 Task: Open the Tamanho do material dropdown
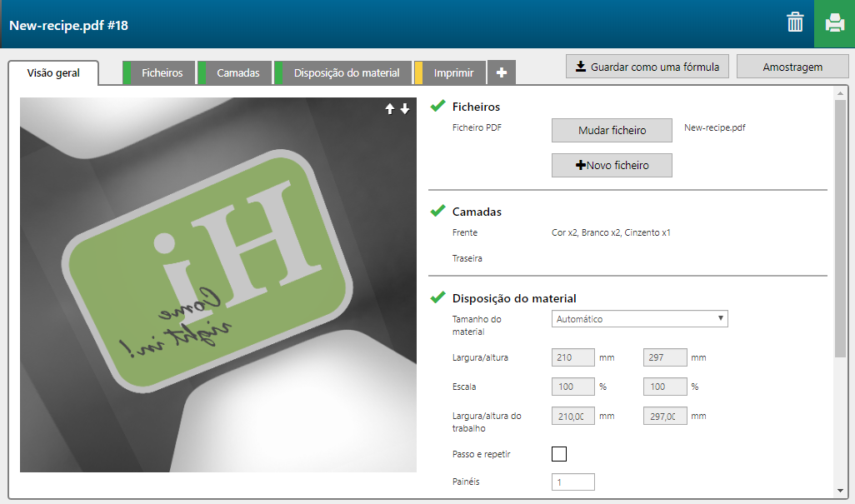click(x=639, y=319)
